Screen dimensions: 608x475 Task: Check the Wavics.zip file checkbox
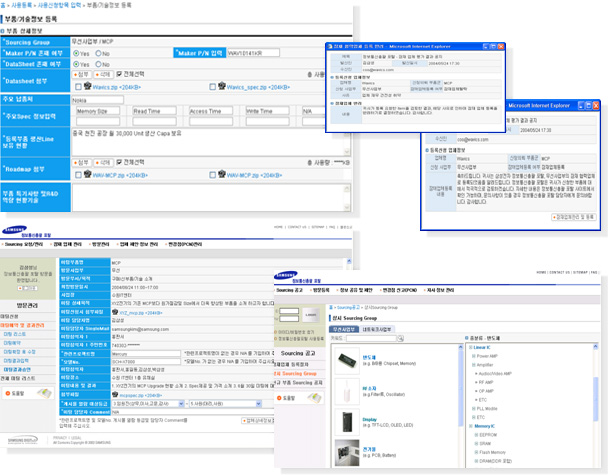pos(78,87)
